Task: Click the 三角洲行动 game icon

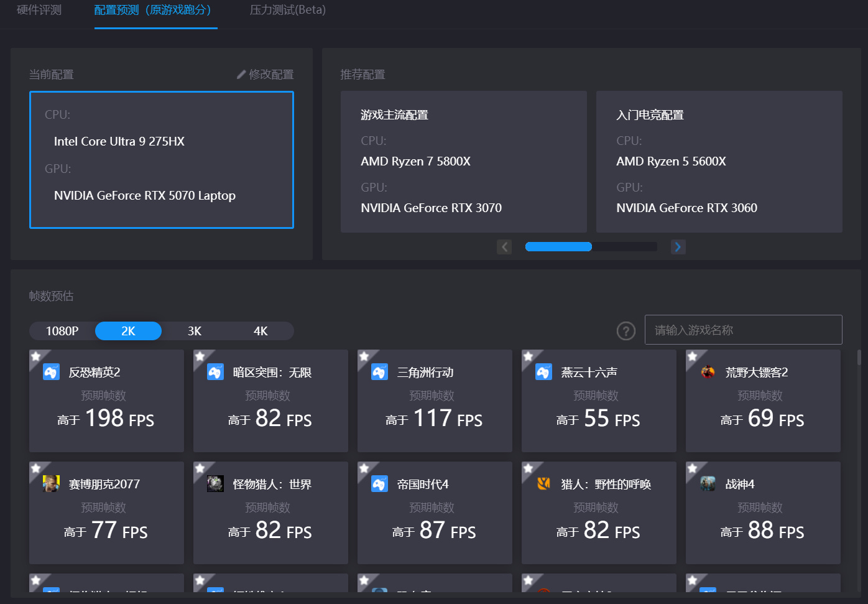Action: point(379,372)
